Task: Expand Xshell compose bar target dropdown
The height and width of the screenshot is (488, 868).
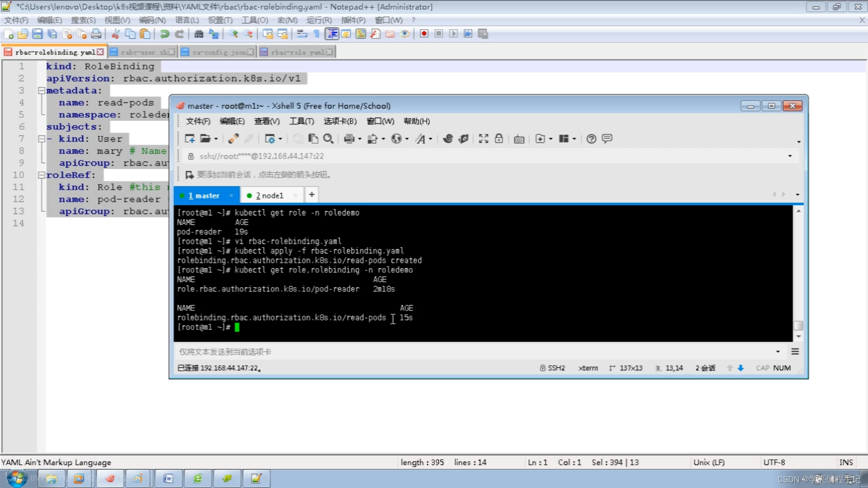Action: pyautogui.click(x=778, y=352)
